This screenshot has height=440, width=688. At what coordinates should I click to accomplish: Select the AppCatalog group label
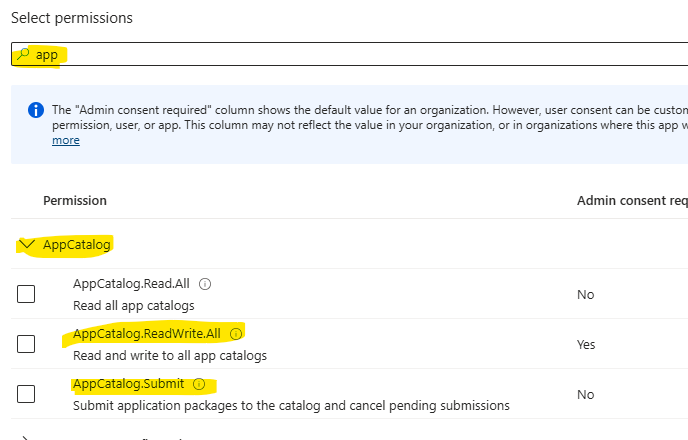(76, 245)
